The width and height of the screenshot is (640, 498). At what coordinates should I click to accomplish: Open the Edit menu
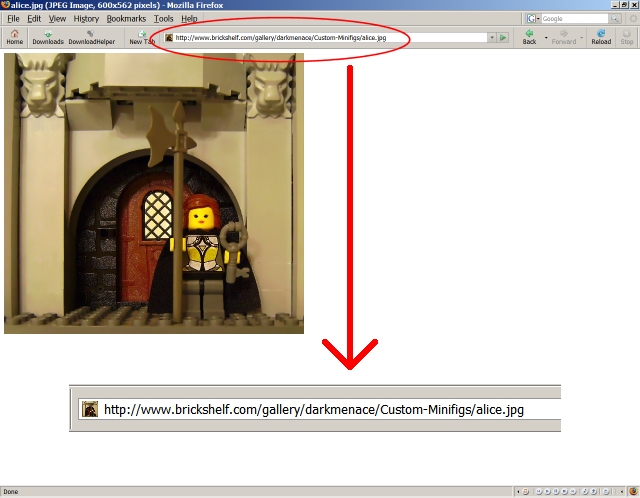pos(34,19)
